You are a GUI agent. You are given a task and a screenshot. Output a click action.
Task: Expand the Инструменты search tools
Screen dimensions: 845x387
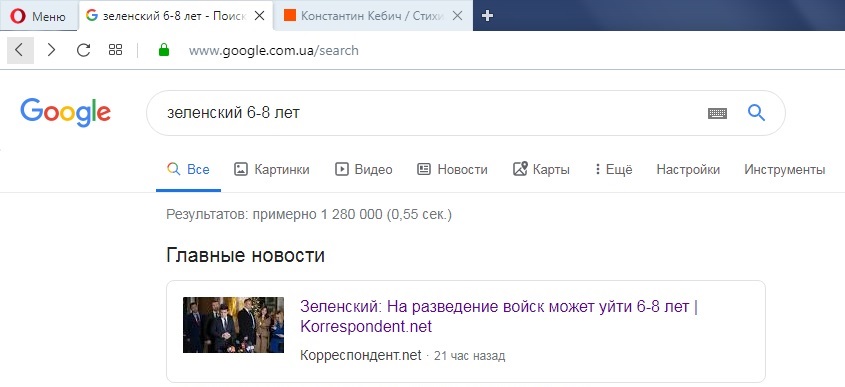[785, 170]
